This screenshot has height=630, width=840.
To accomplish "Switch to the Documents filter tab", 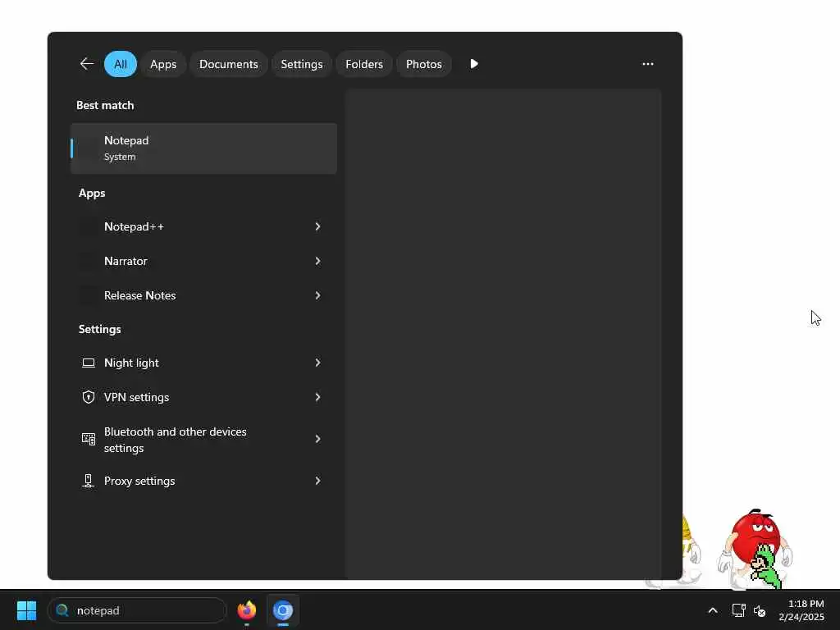I will point(229,64).
